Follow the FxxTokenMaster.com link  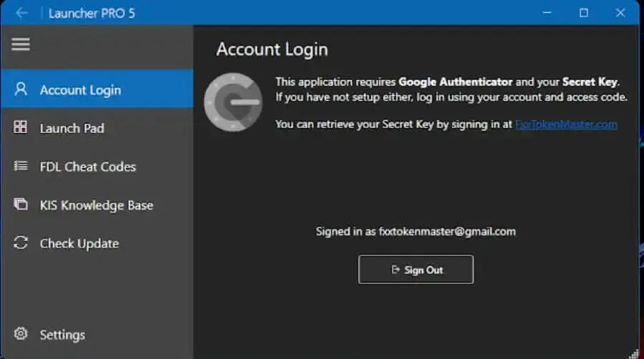[566, 124]
